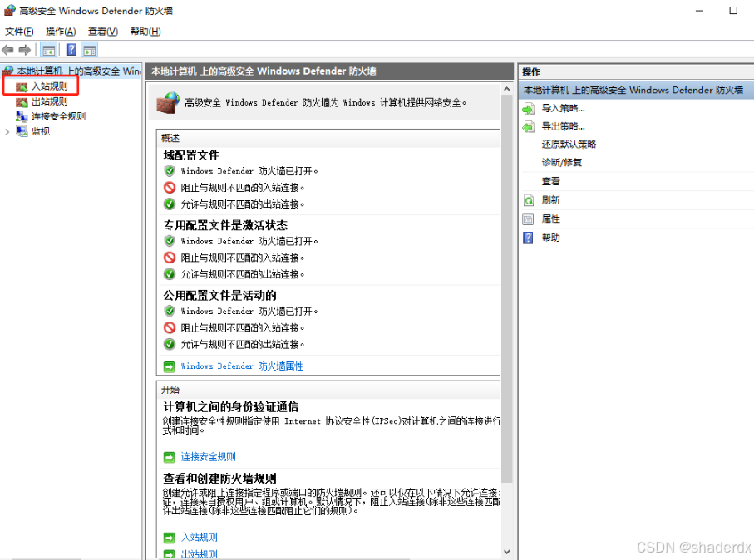
Task: Click green arrow icon beside bottom 入站规则 link
Action: [x=170, y=538]
